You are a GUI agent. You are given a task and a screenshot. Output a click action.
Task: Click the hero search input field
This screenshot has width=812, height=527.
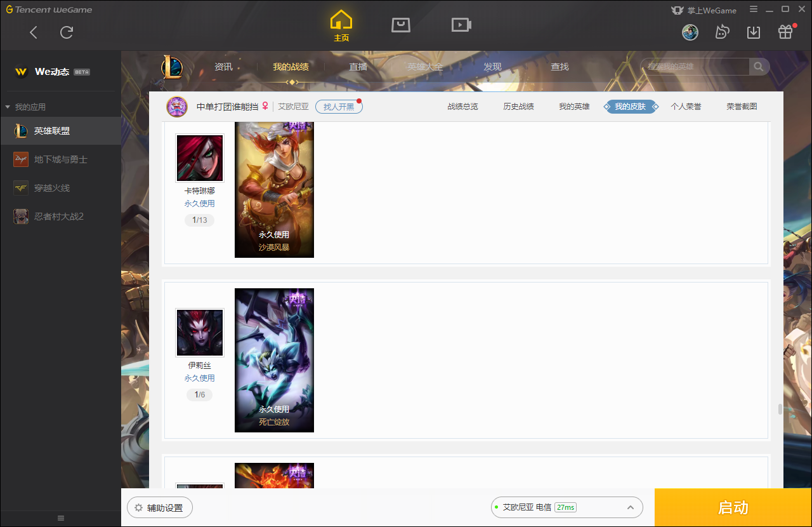pyautogui.click(x=695, y=67)
